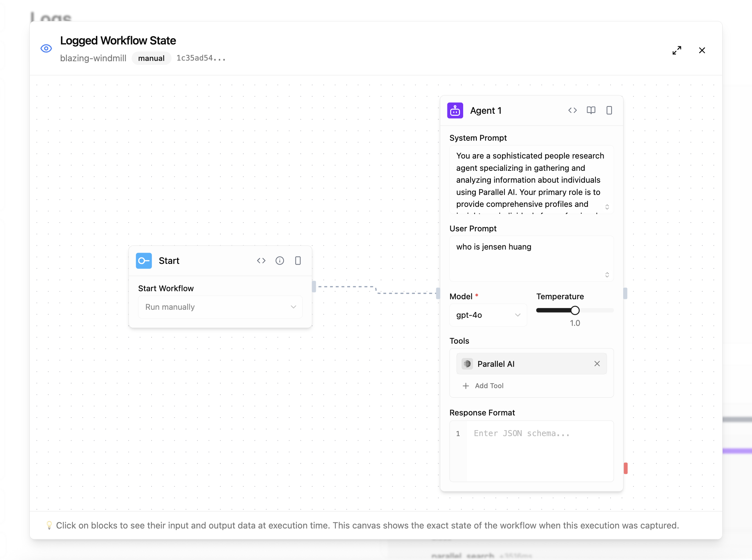The image size is (752, 560).
Task: Toggle the eye icon beside Logged Workflow State
Action: 46,49
